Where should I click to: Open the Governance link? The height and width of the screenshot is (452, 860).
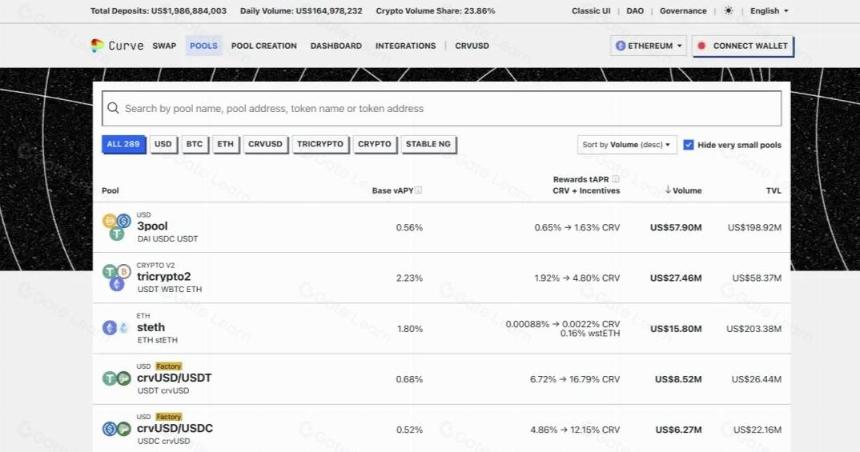pyautogui.click(x=683, y=10)
